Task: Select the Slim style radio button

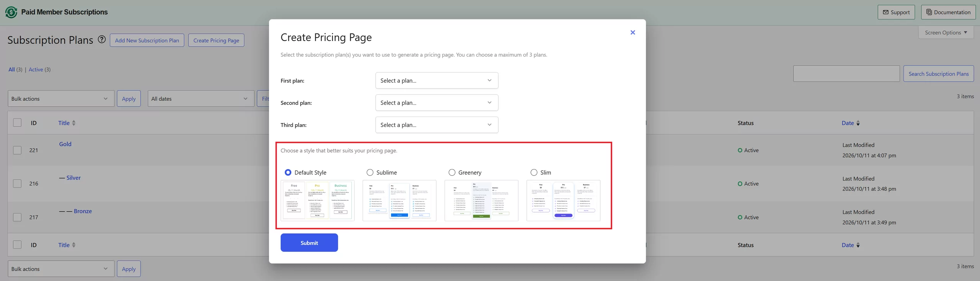Action: pyautogui.click(x=534, y=173)
